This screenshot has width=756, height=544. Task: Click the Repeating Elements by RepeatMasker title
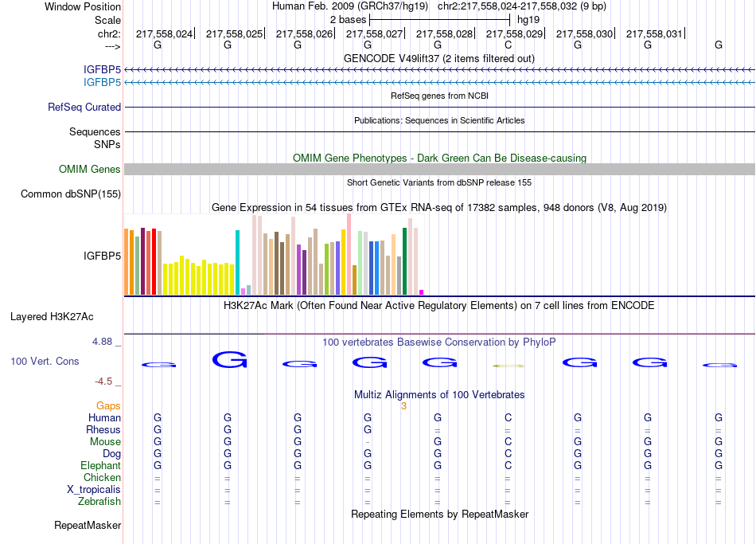(x=440, y=515)
